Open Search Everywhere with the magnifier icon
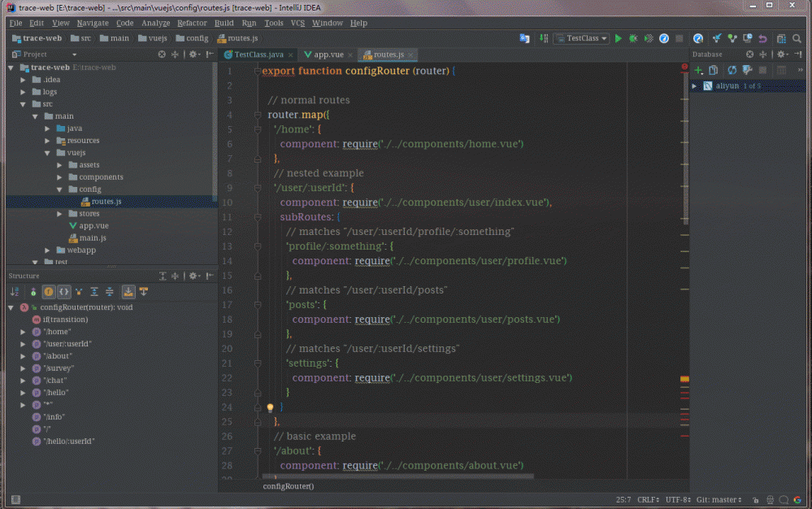812x509 pixels. click(797, 38)
